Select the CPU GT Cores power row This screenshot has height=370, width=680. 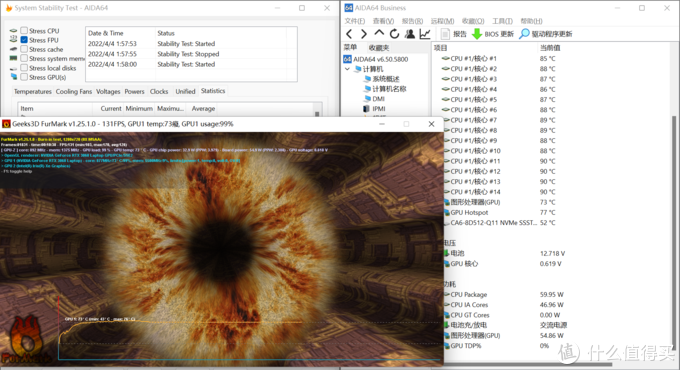click(x=503, y=315)
